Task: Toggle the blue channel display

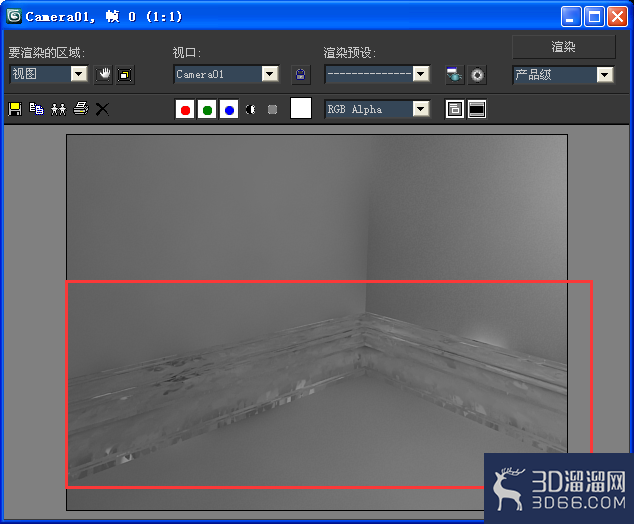Action: coord(229,110)
